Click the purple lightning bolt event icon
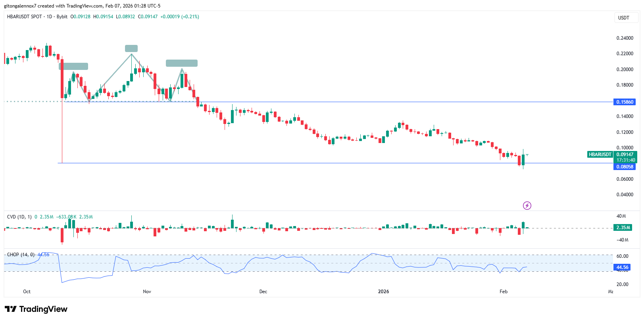644x321 pixels. coord(527,205)
